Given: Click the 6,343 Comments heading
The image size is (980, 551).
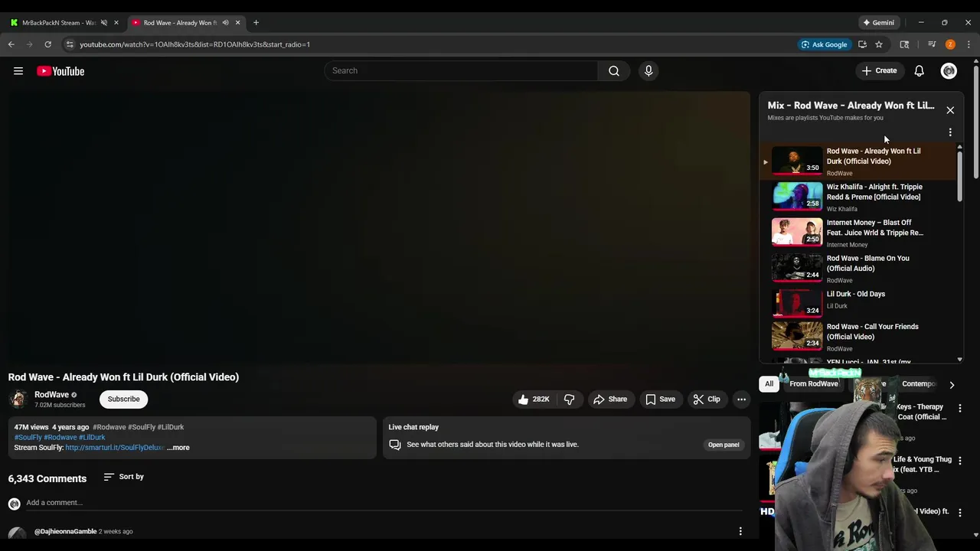Looking at the screenshot, I should (47, 478).
